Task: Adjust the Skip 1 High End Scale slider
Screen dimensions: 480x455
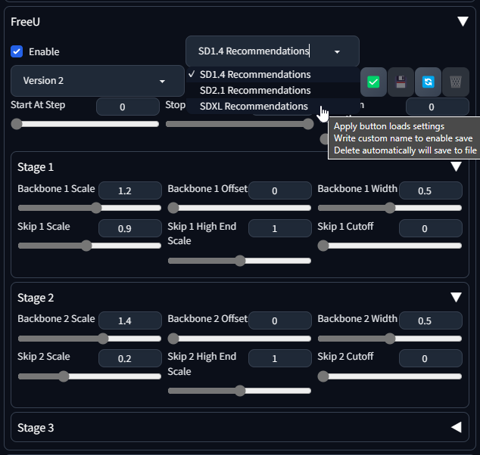Action: pyautogui.click(x=239, y=261)
